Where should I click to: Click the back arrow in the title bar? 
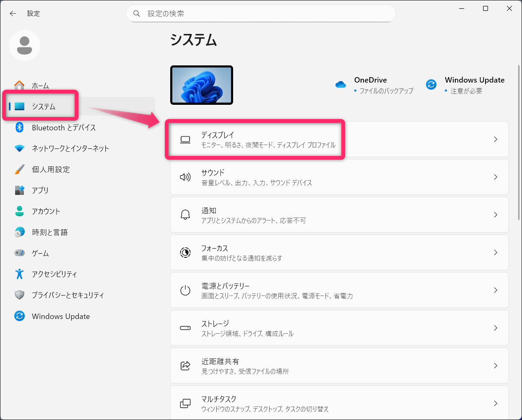click(13, 13)
